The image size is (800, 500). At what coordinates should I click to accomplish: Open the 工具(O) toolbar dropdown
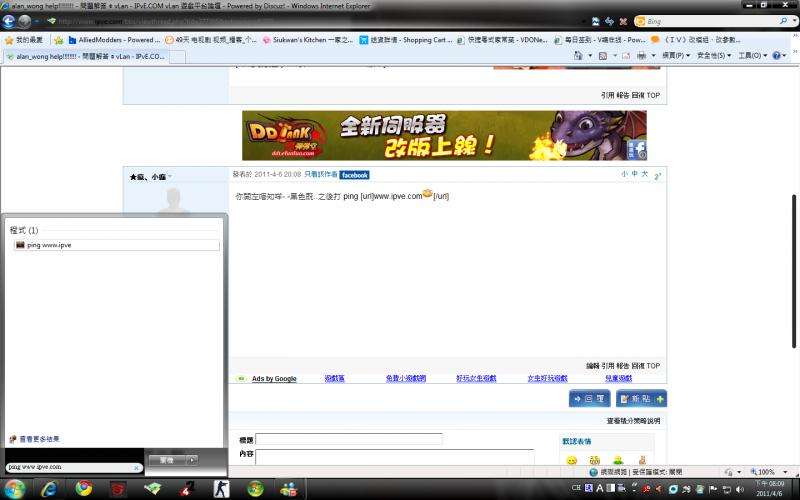(x=752, y=56)
